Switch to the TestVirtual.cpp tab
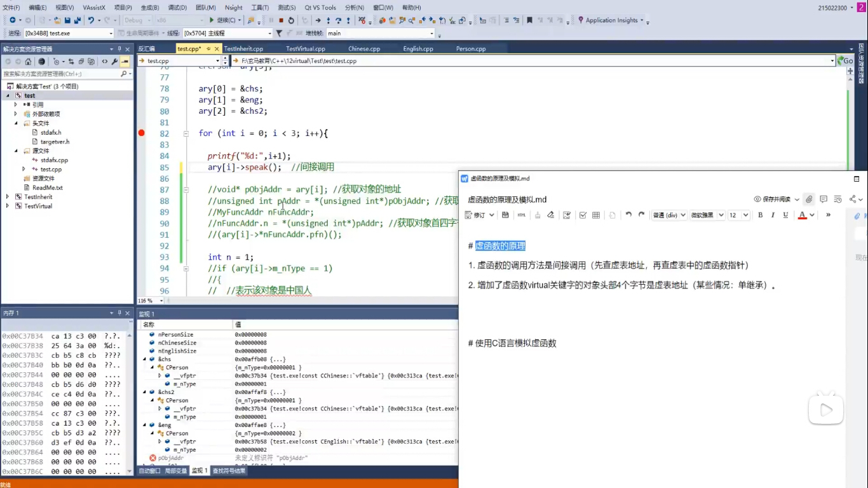This screenshot has height=488, width=868. (x=305, y=49)
